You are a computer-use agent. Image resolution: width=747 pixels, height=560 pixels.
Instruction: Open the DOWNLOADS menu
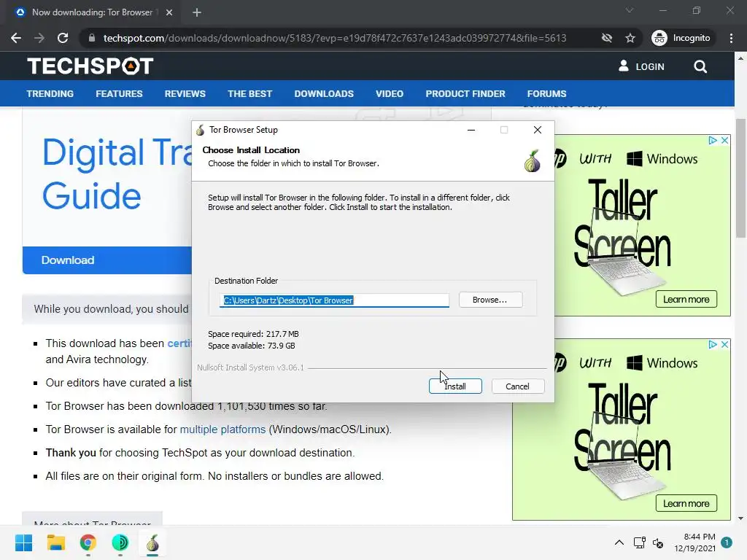tap(324, 94)
